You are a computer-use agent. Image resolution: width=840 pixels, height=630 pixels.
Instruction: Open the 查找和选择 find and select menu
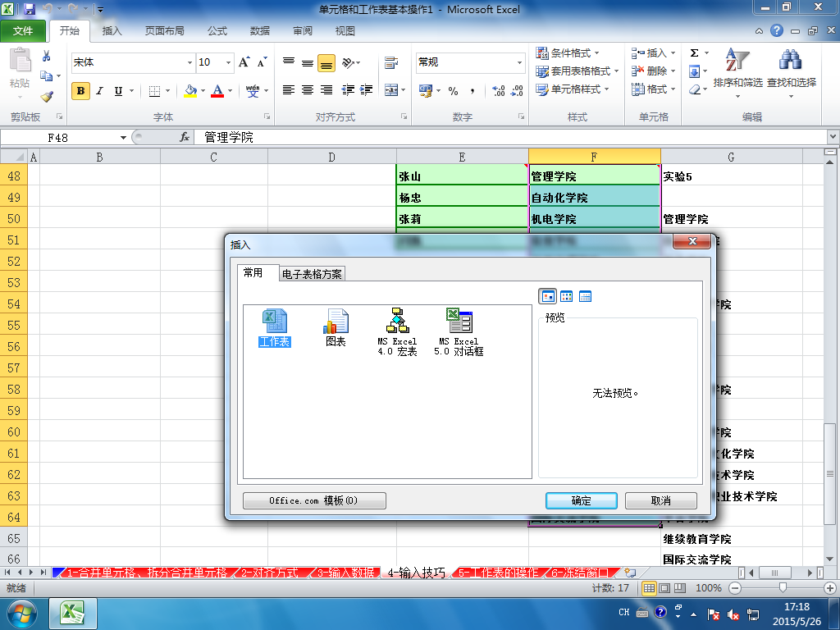[792, 72]
